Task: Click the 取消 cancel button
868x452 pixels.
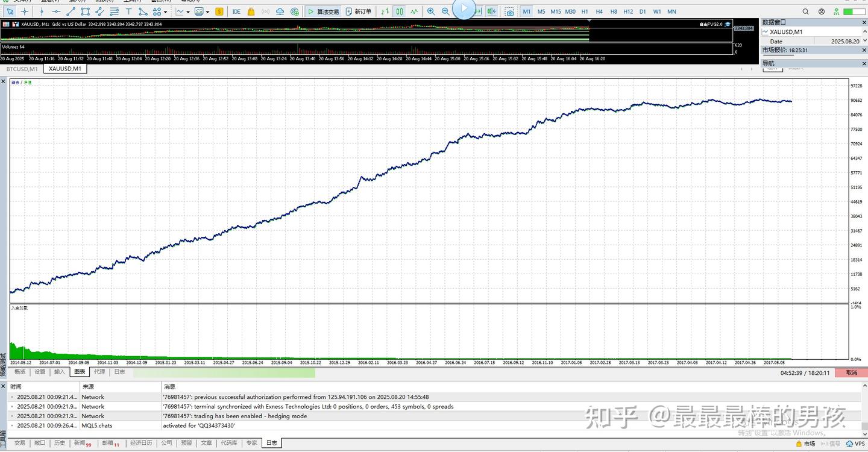Action: coord(852,372)
